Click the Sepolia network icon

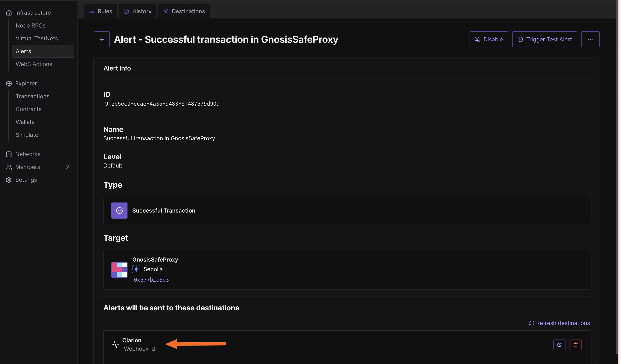click(x=136, y=269)
